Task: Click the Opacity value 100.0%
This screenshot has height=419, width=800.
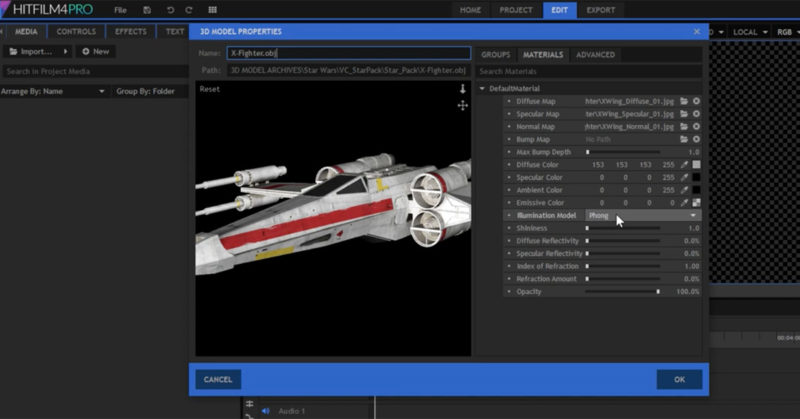Action: point(688,291)
